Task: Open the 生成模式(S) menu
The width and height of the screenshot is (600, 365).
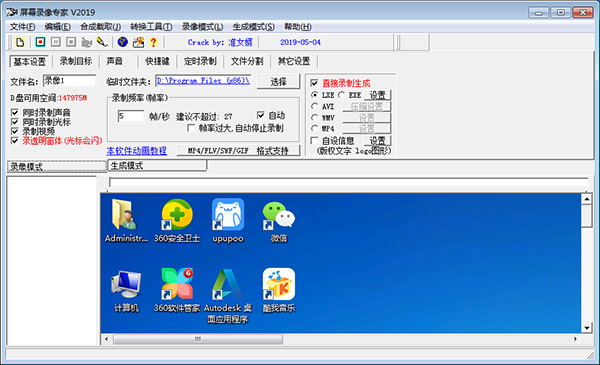Action: click(253, 27)
